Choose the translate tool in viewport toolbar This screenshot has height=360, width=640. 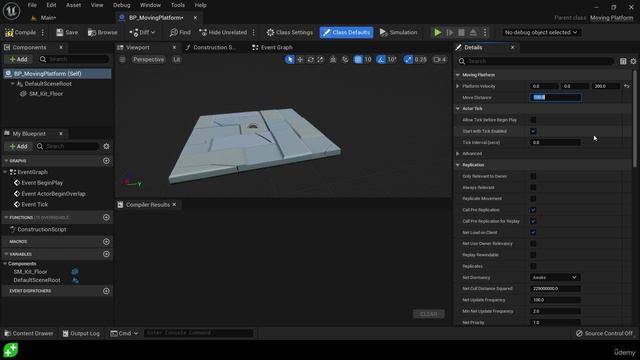click(x=300, y=60)
